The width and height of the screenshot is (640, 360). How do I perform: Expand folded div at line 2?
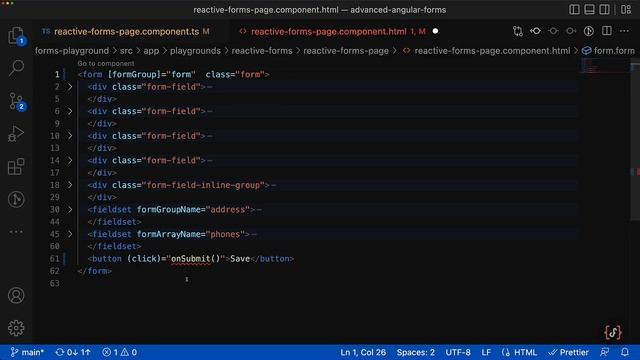70,87
